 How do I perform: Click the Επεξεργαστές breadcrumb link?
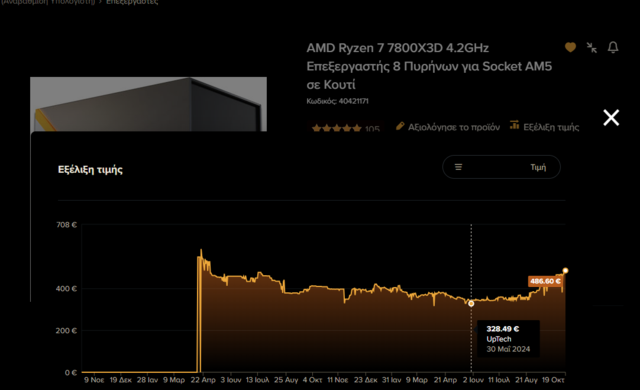pos(132,2)
